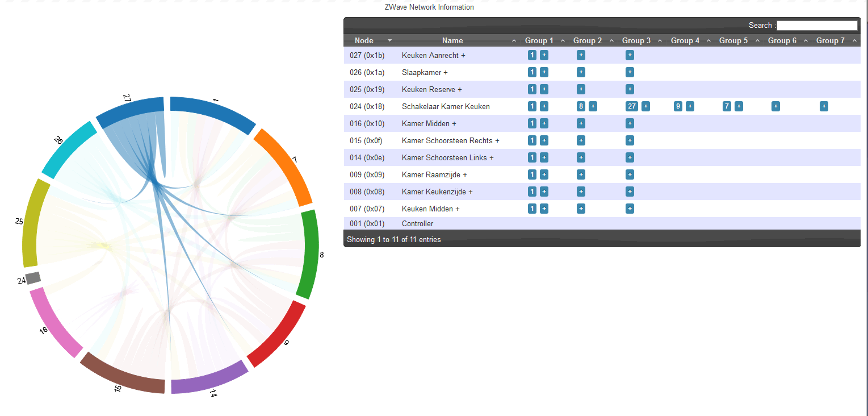The image size is (868, 416).
Task: Add Group 3 association for Kamer Raamzijde
Action: [630, 174]
